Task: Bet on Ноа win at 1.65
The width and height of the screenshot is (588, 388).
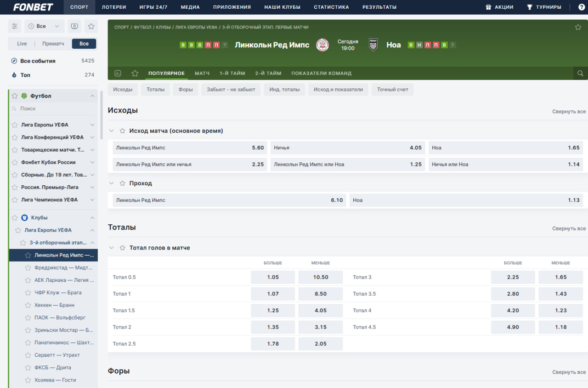Action: (x=505, y=148)
